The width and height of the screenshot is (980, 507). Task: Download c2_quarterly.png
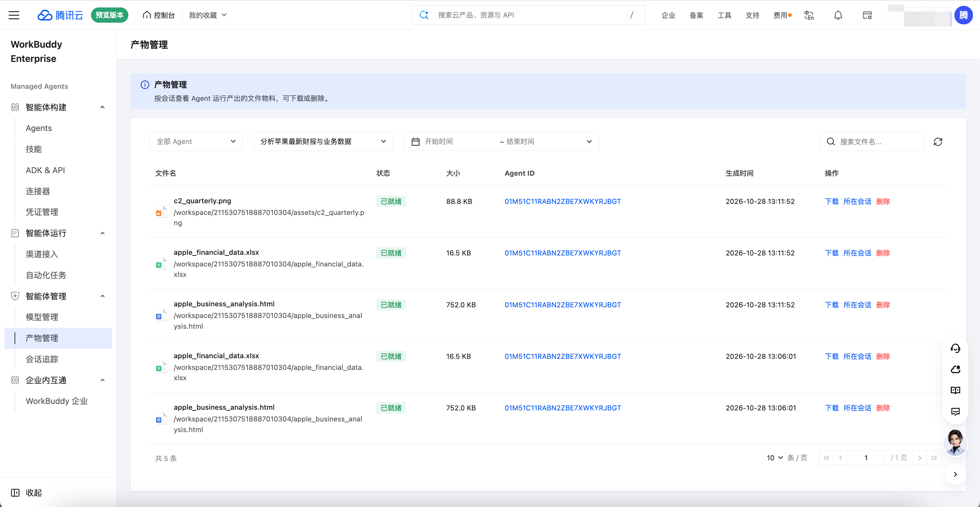(831, 201)
